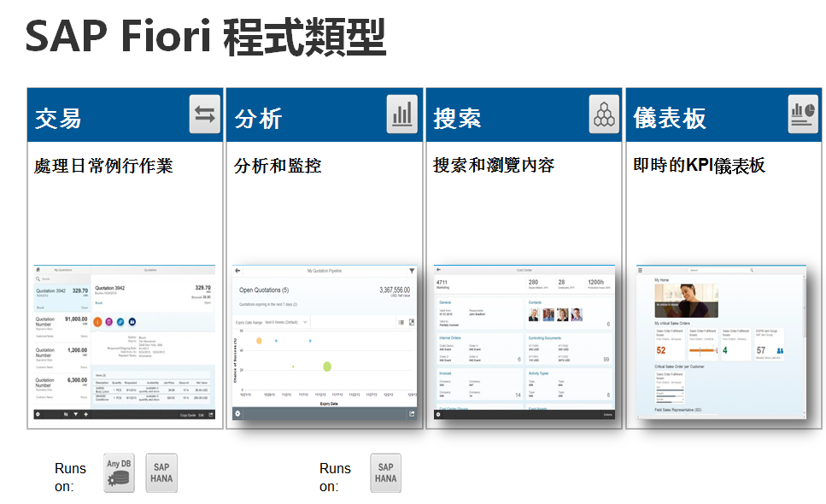This screenshot has width=826, height=504.
Task: Select the Quotation 3942 list item
Action: pyautogui.click(x=62, y=297)
